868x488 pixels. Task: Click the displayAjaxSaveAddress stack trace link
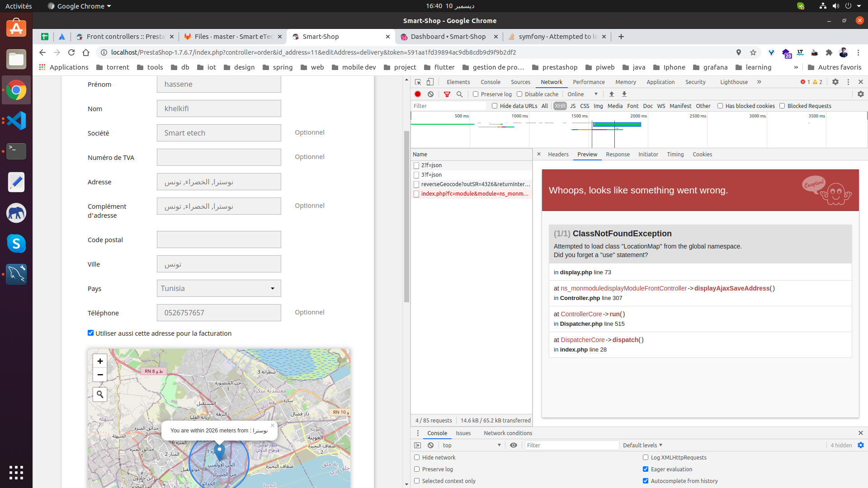pos(731,288)
